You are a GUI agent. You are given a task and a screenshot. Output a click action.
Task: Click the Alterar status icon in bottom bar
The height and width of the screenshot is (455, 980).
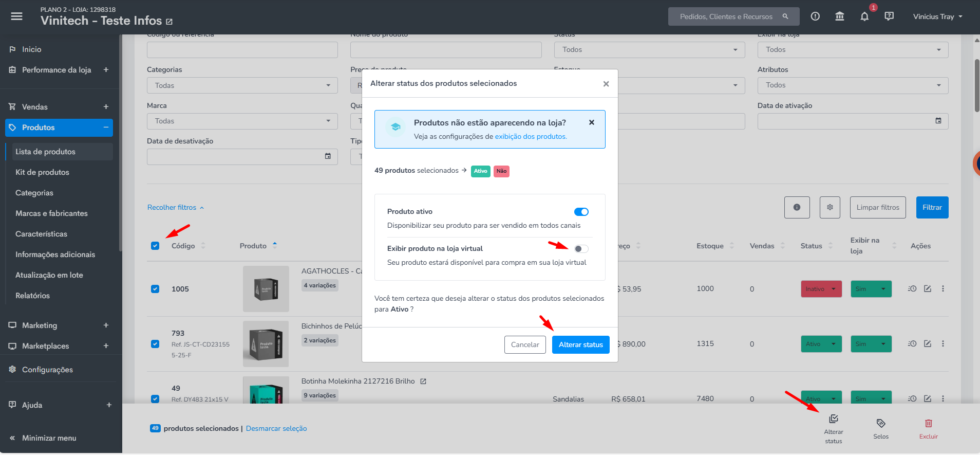pos(834,419)
